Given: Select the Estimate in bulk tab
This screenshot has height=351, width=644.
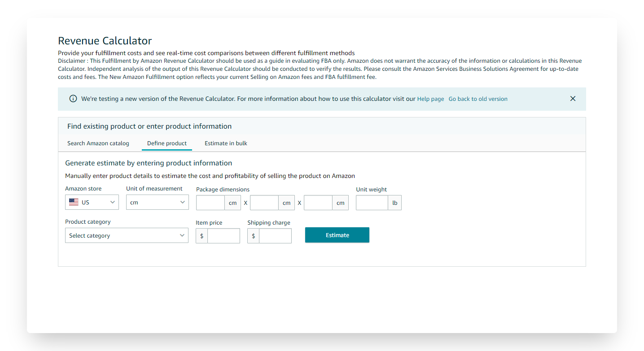Looking at the screenshot, I should pos(226,143).
